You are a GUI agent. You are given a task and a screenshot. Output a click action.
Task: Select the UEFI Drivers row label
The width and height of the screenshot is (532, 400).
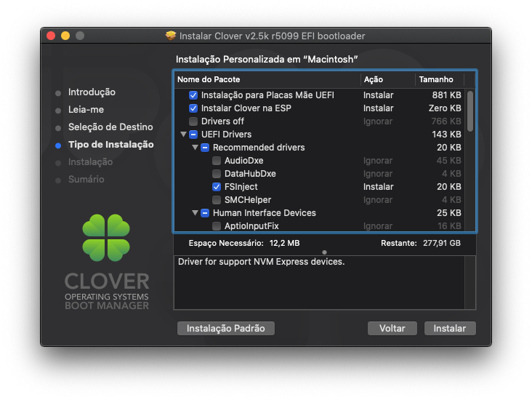pos(226,135)
